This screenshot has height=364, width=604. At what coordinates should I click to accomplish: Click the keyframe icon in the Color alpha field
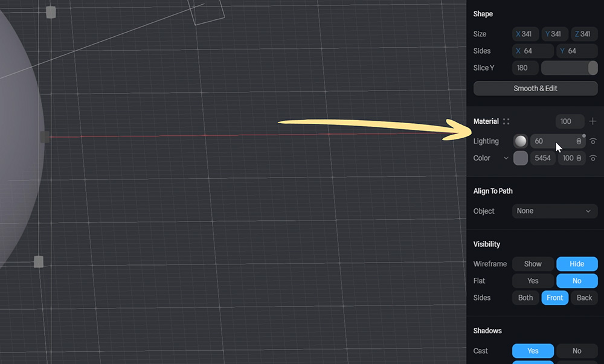click(x=579, y=158)
